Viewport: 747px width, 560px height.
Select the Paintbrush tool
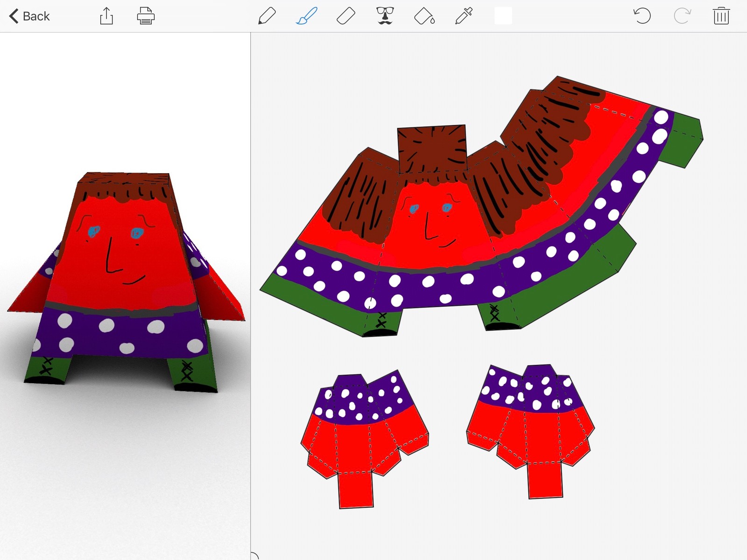click(x=307, y=16)
